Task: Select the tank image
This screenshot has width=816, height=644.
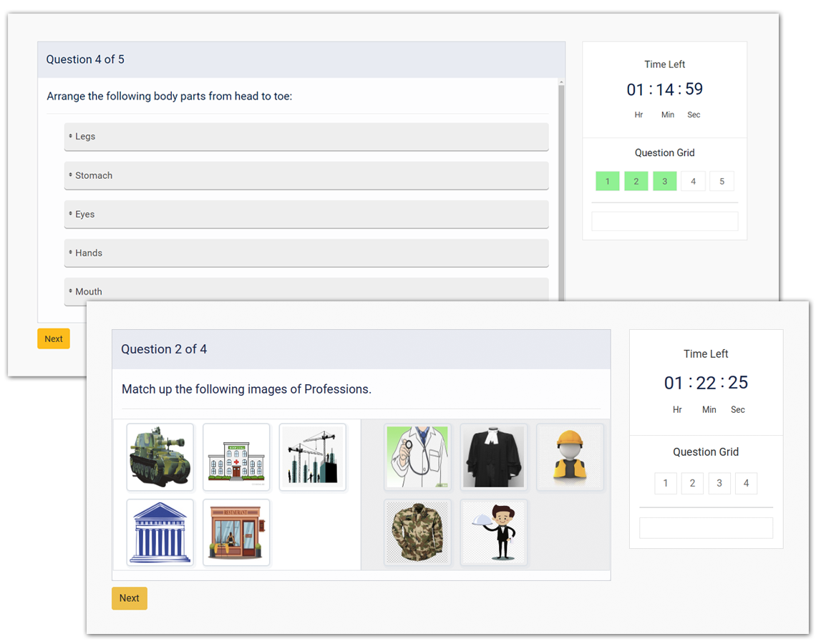Action: 160,457
